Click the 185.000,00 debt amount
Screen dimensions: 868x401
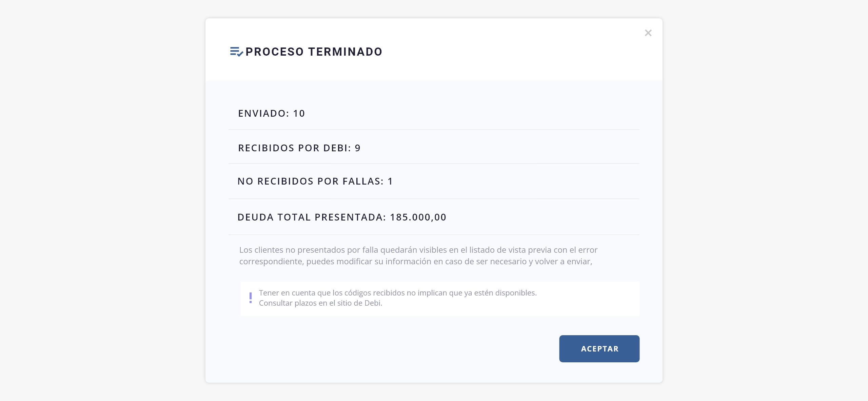click(418, 217)
